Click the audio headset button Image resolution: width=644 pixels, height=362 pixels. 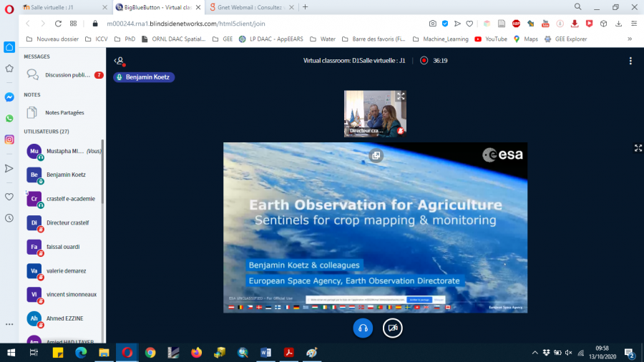[x=363, y=328]
